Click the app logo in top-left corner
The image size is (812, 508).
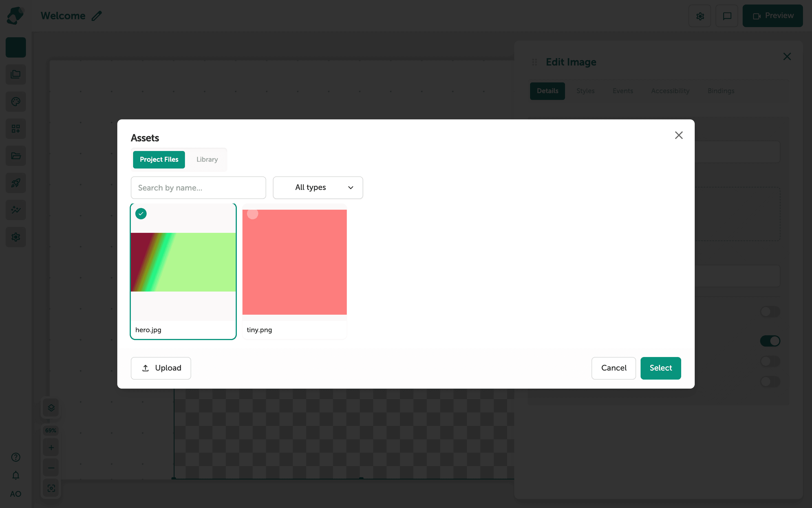pos(16,16)
